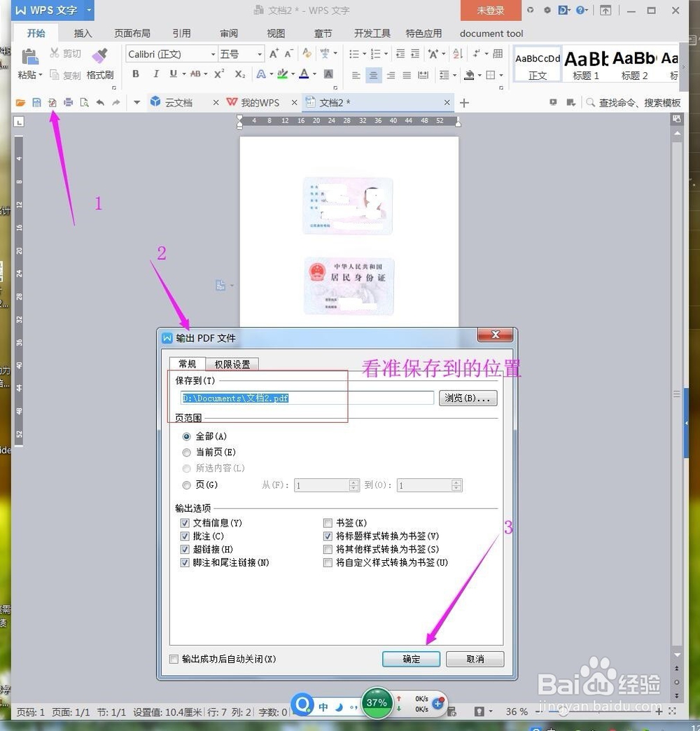Image resolution: width=700 pixels, height=731 pixels.
Task: Expand the Paste options arrow
Action: coord(41,75)
